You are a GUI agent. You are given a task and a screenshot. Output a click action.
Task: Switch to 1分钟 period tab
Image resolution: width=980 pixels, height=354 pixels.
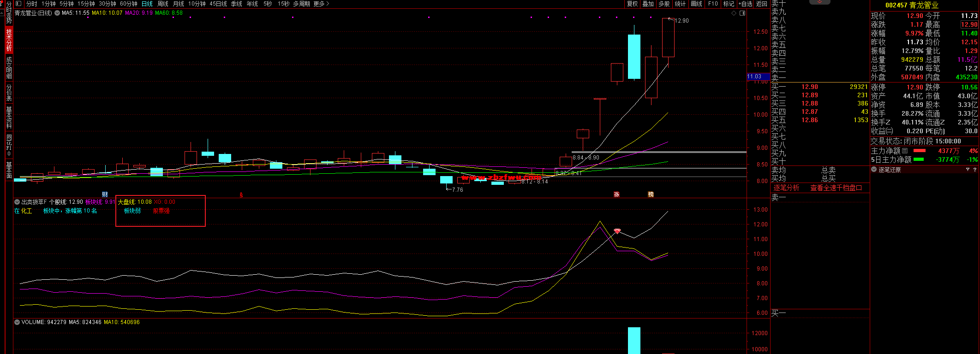(x=48, y=4)
